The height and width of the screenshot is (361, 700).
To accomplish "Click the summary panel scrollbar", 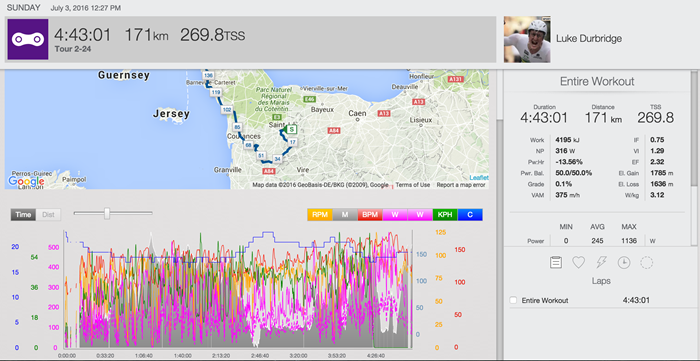I will (694, 128).
